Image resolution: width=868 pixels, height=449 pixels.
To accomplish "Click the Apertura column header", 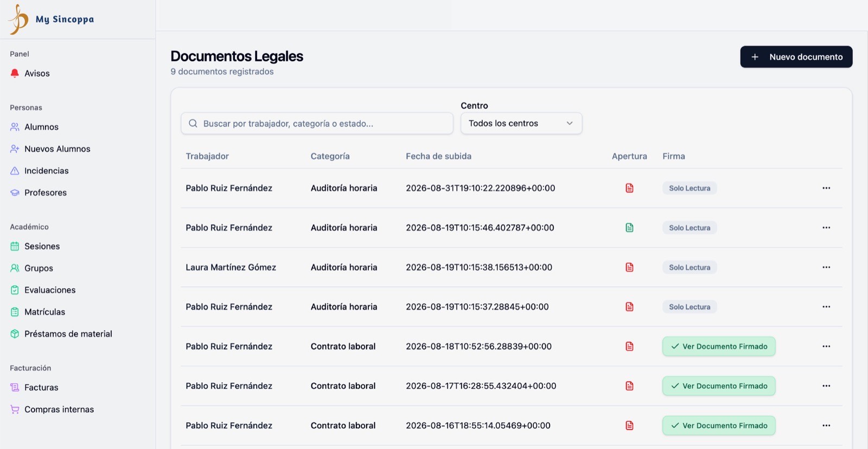I will pyautogui.click(x=629, y=156).
